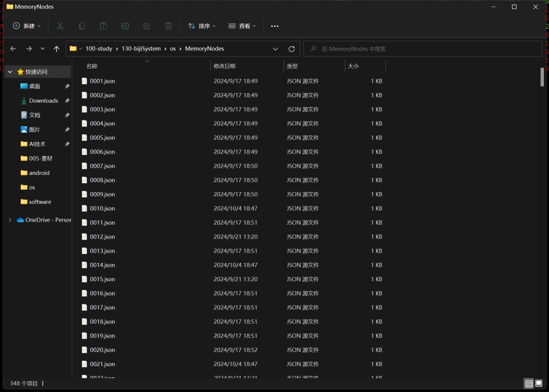
Task: Sort by the 修改日期 column header
Action: [224, 66]
